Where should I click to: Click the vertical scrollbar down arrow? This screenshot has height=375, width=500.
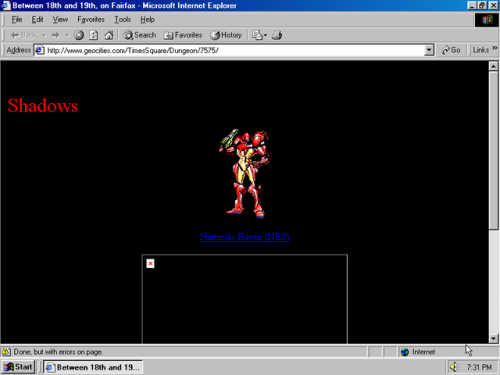493,339
